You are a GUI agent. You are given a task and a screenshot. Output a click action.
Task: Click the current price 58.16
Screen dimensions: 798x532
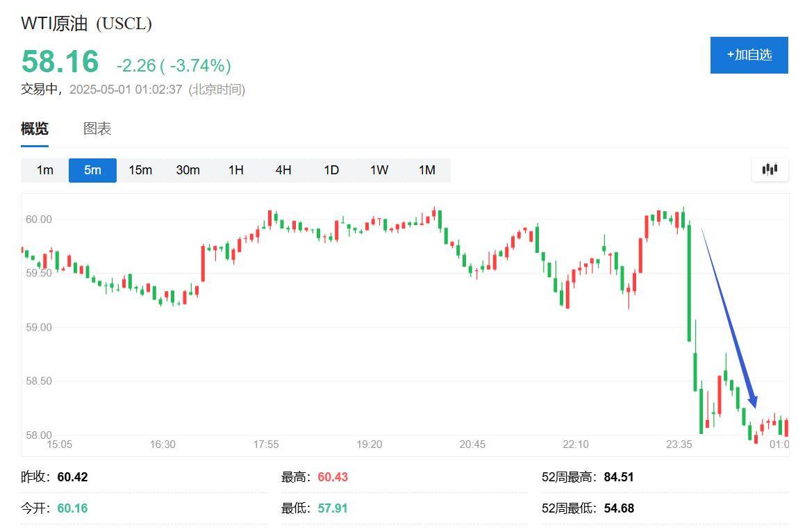tap(60, 62)
